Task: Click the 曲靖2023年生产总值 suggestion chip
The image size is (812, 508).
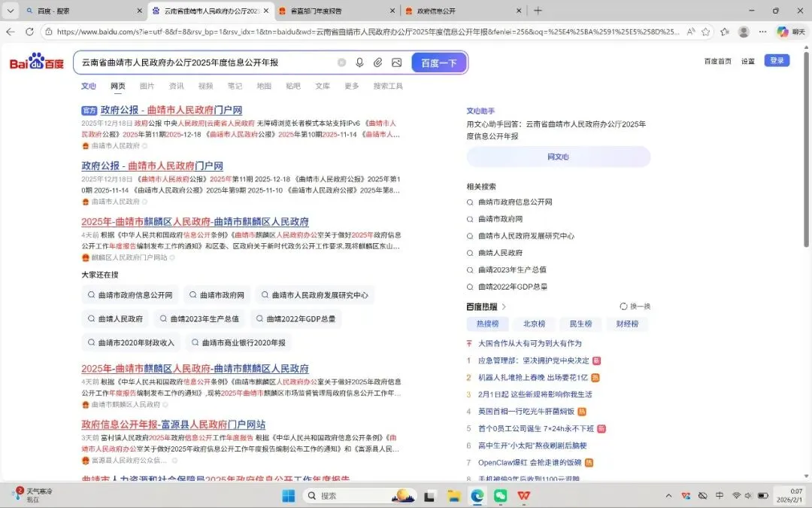Action: [x=199, y=319]
